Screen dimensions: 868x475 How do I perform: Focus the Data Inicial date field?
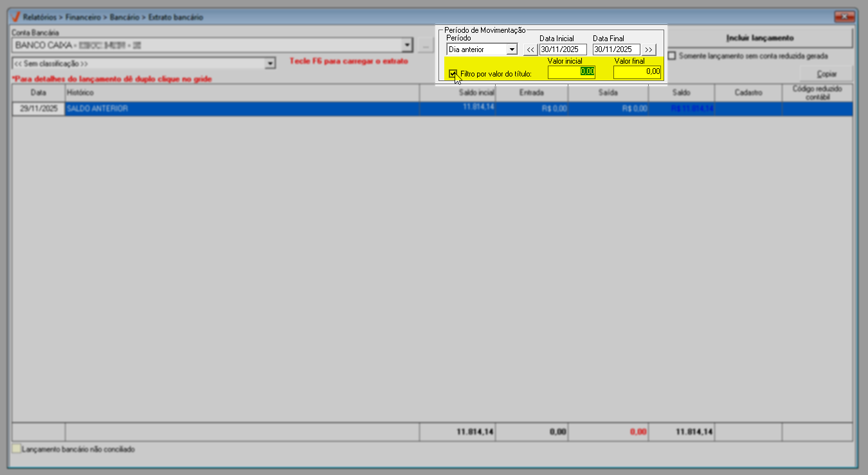pyautogui.click(x=563, y=49)
